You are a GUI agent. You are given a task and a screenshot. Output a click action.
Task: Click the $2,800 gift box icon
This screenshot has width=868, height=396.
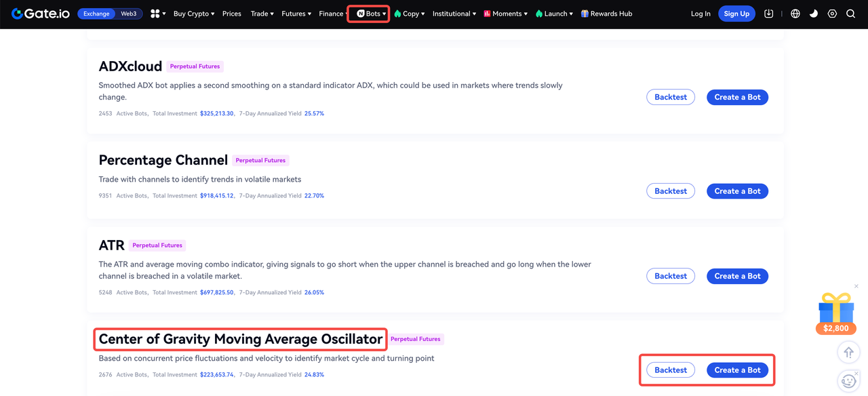pos(835,313)
